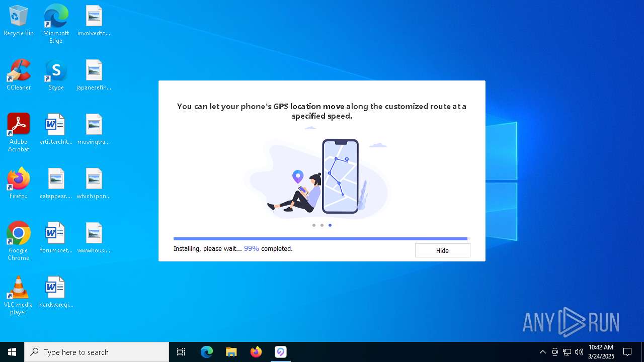Open the Windows Start menu

(x=12, y=352)
